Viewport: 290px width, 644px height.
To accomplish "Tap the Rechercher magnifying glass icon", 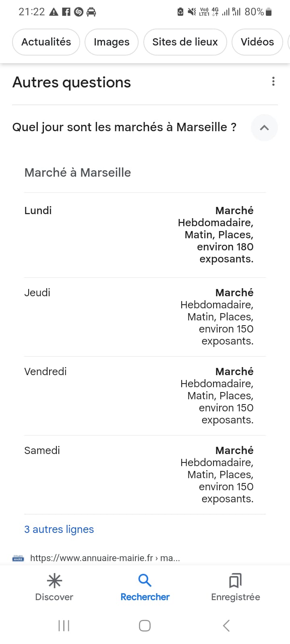I will [145, 580].
